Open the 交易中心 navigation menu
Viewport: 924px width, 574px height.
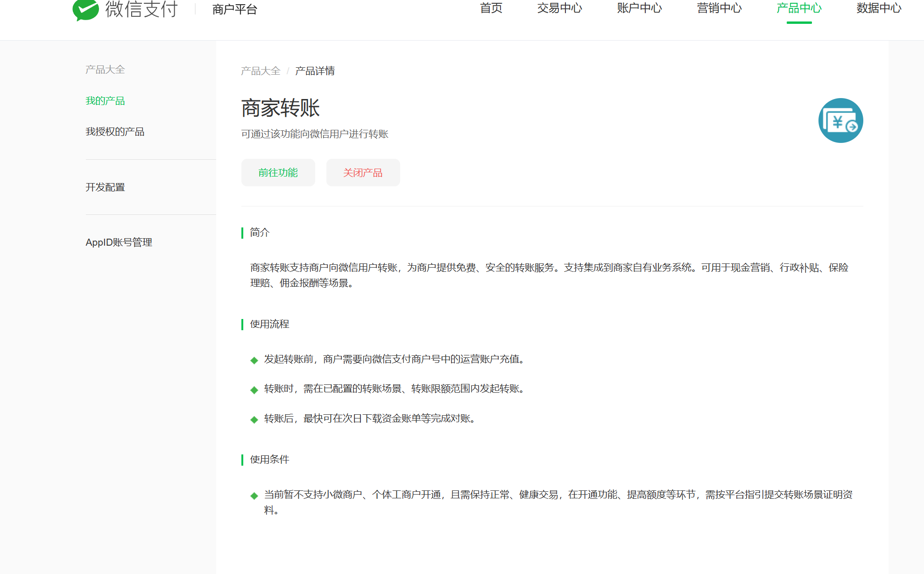pyautogui.click(x=559, y=8)
